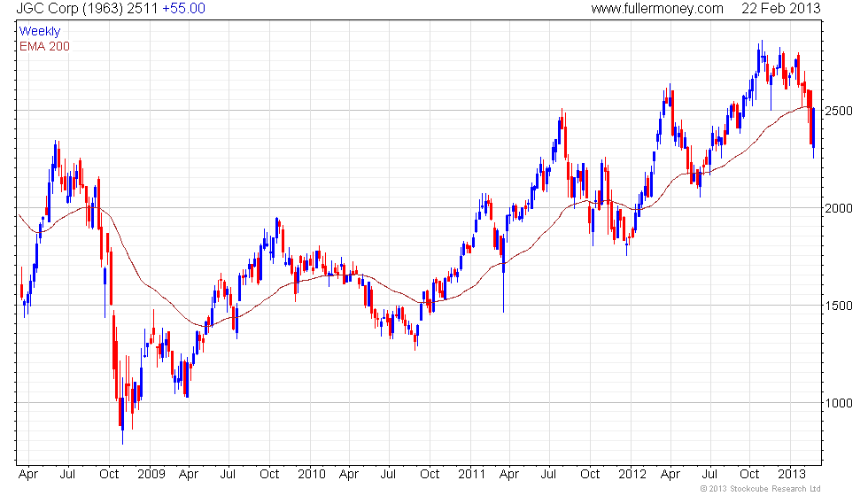The width and height of the screenshot is (868, 496).
Task: Click the 22 Feb 2013 date label
Action: coord(780,8)
